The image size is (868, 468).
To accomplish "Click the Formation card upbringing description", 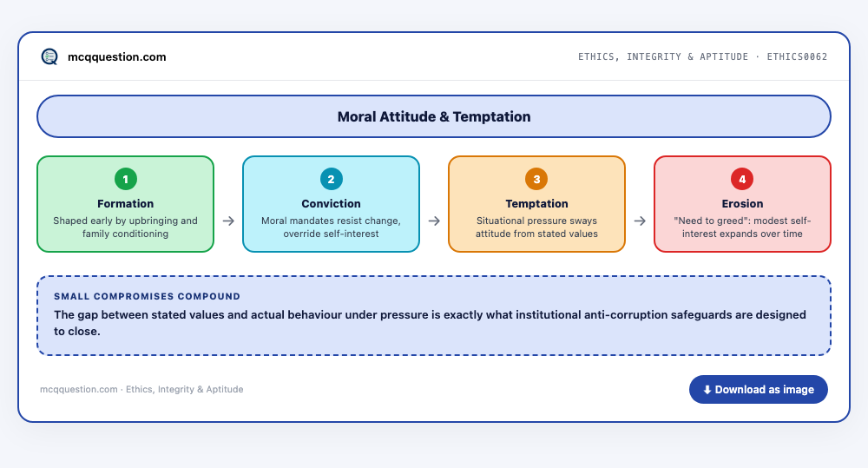I will (x=126, y=227).
